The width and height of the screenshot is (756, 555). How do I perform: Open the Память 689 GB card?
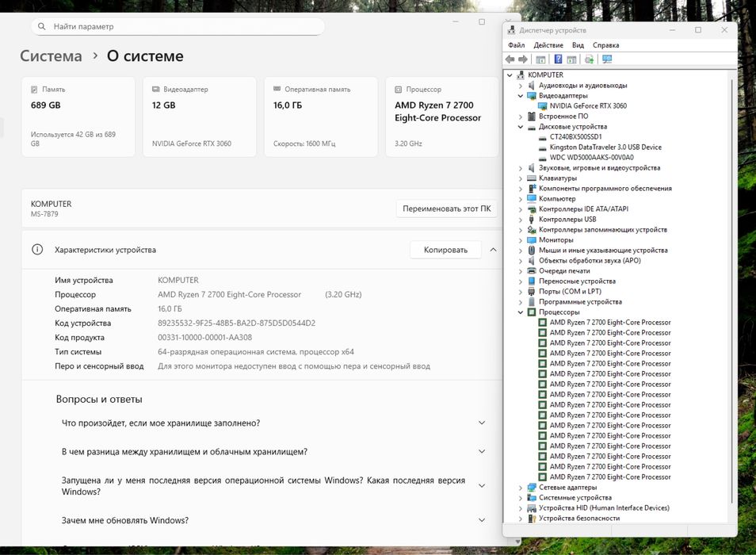point(78,117)
